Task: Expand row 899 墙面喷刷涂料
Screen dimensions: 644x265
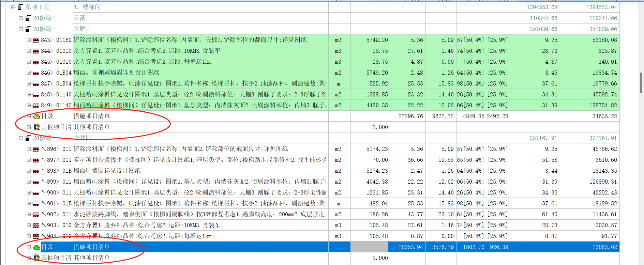Action: (29, 182)
